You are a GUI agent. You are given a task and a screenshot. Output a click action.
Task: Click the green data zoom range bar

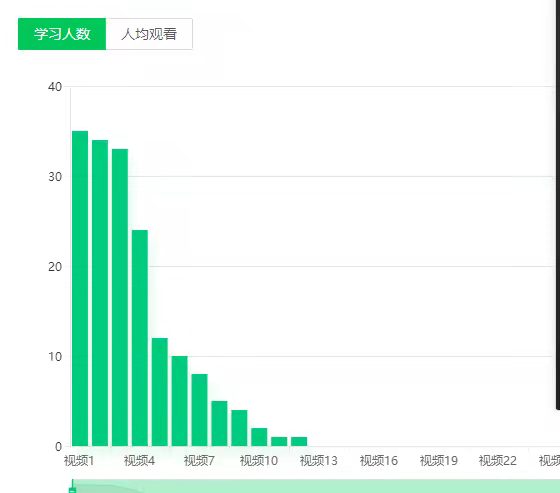click(x=316, y=487)
